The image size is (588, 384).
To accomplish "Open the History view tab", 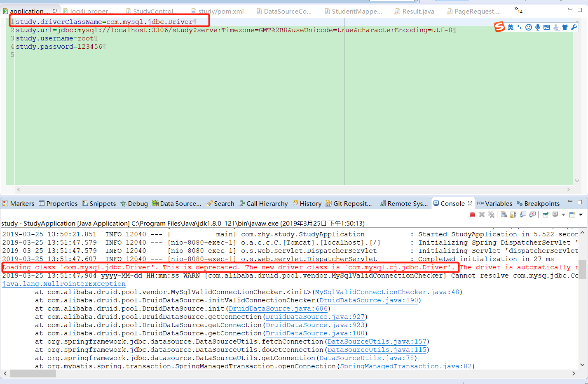I will click(307, 203).
